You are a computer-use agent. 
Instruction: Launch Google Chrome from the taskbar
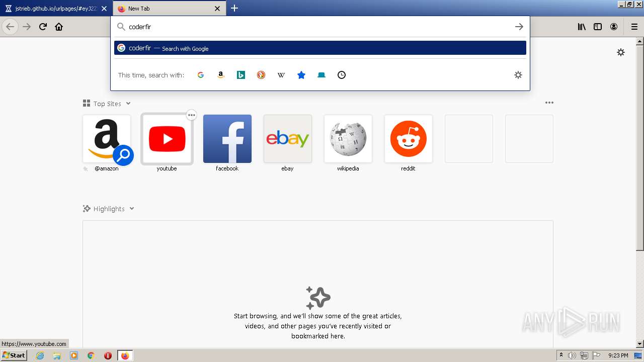91,355
